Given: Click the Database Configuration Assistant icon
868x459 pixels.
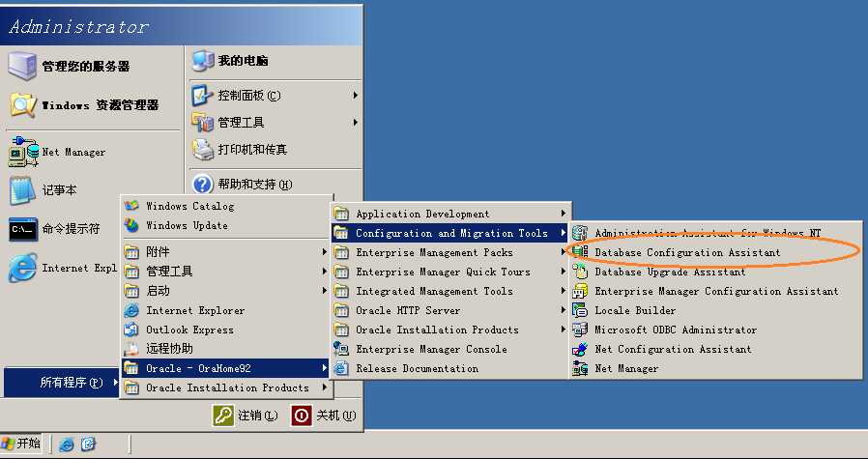Looking at the screenshot, I should (x=580, y=252).
